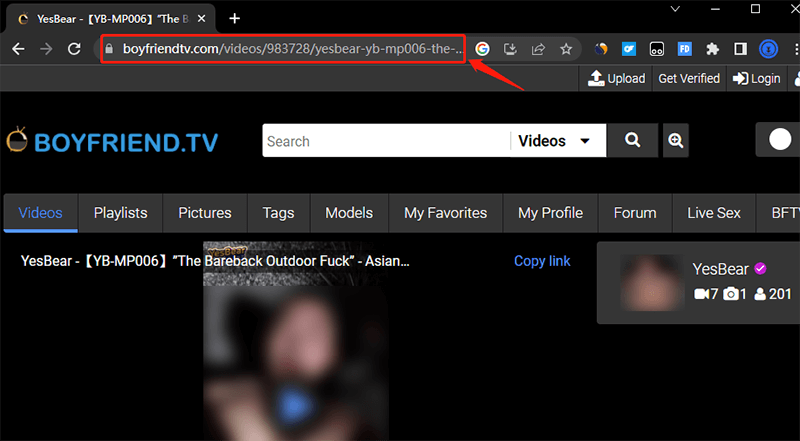
Task: Switch to the Videos navigation tab
Action: [40, 213]
